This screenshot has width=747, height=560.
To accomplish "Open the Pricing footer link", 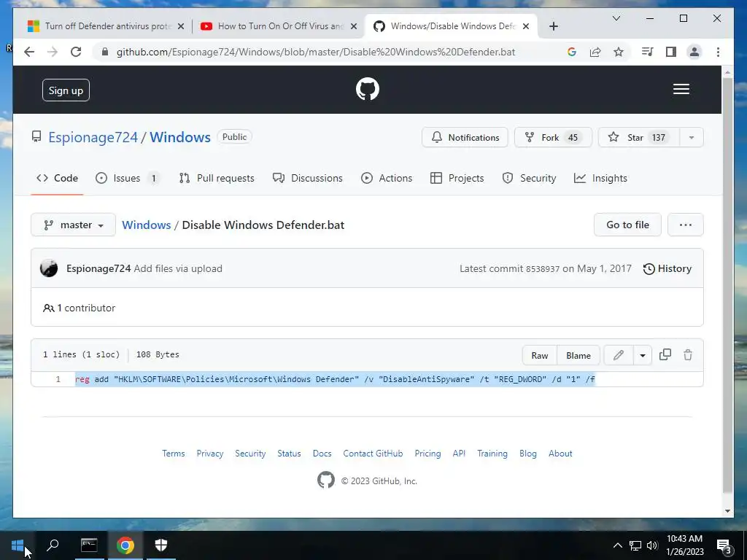I will coord(427,454).
